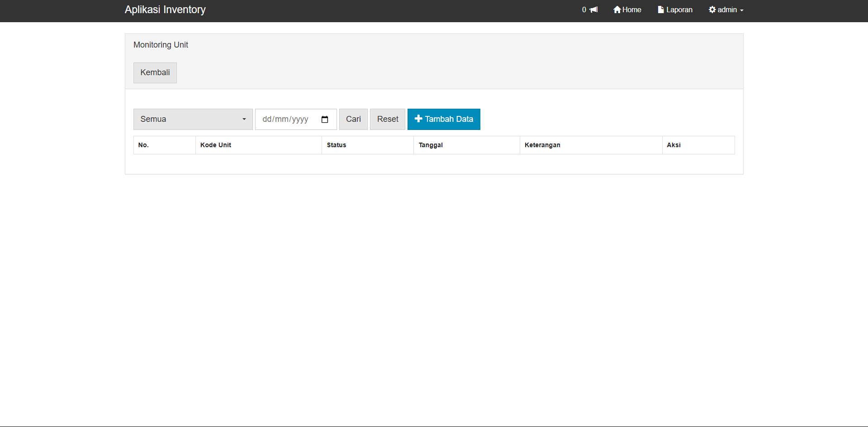Open the calendar picker in date field

pyautogui.click(x=325, y=120)
